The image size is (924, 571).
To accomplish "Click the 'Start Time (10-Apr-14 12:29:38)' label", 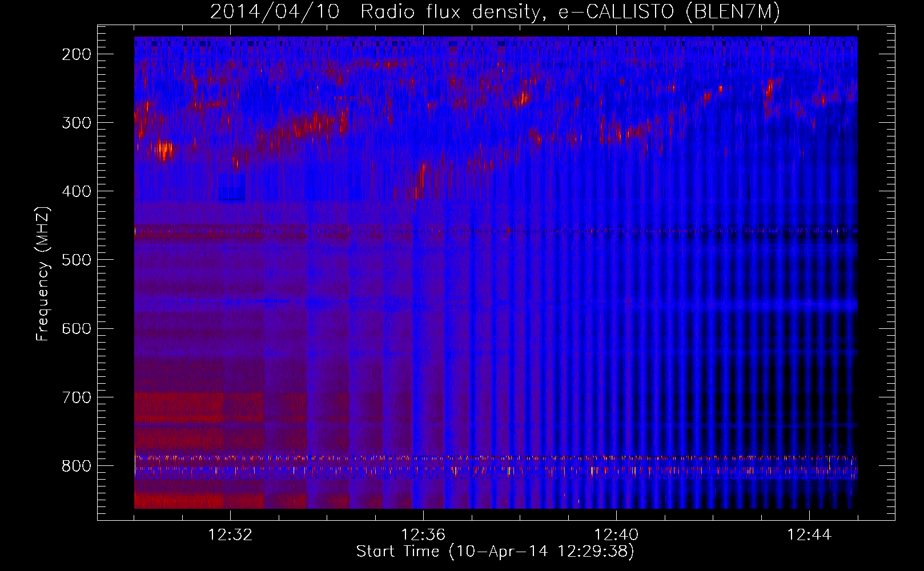I will pos(495,552).
